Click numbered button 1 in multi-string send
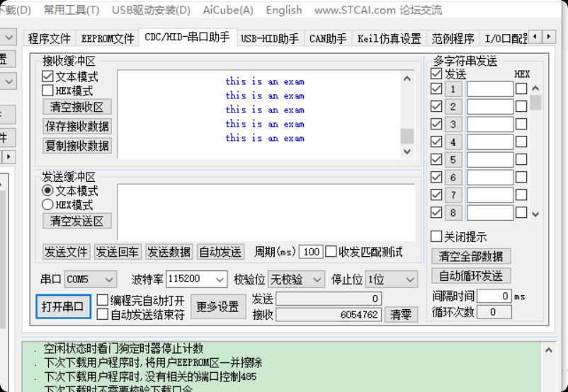This screenshot has height=392, width=568. click(x=453, y=89)
